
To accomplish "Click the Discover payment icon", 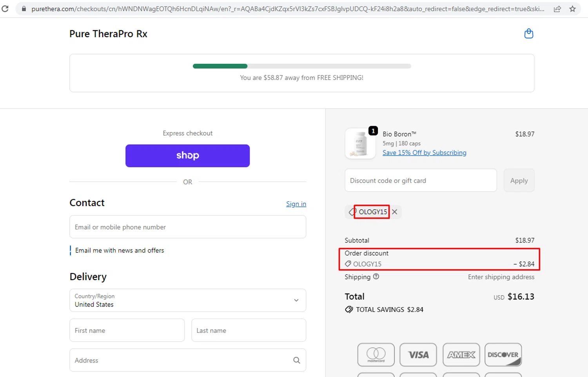I will click(x=503, y=355).
